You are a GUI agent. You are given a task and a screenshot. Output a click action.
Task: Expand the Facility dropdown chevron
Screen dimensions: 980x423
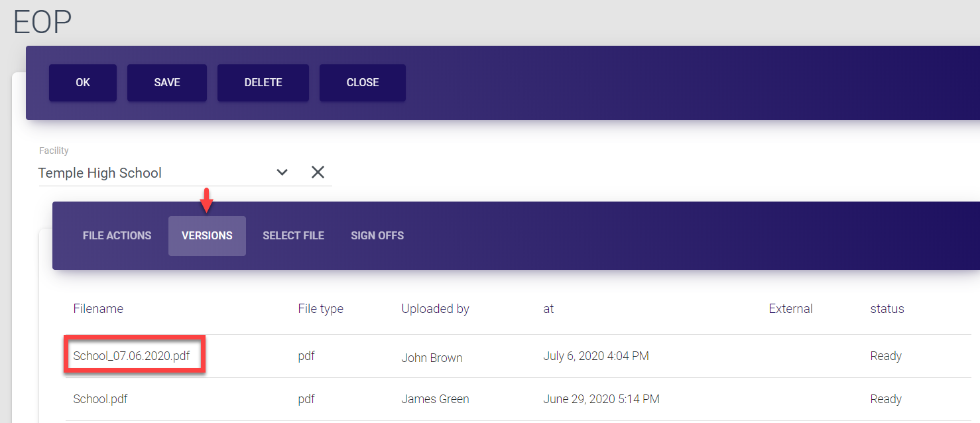(282, 172)
